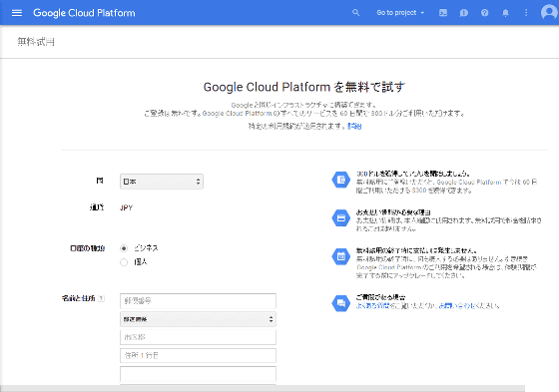
Task: Open the 詳細 details link
Action: [x=354, y=126]
